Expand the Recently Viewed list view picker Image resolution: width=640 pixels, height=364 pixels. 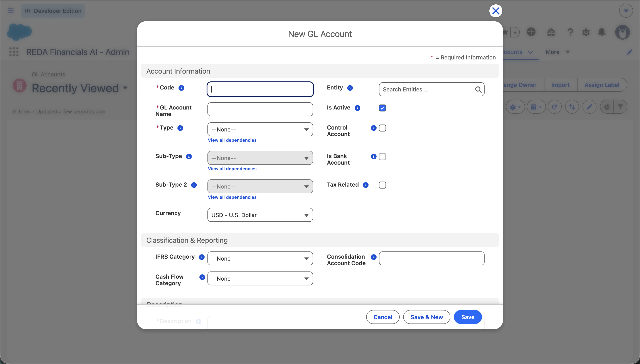tap(125, 88)
